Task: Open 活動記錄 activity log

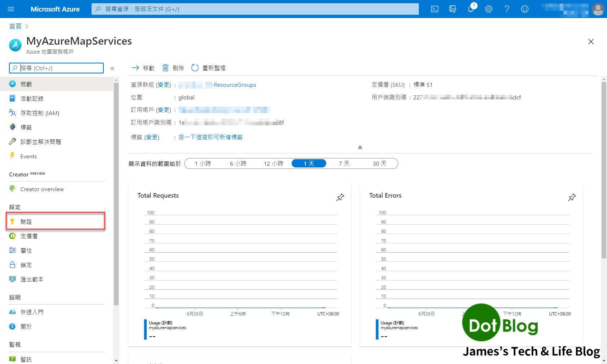Action: (x=32, y=98)
